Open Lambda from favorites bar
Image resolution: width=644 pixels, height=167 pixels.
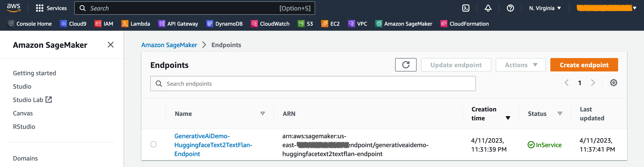coord(136,24)
